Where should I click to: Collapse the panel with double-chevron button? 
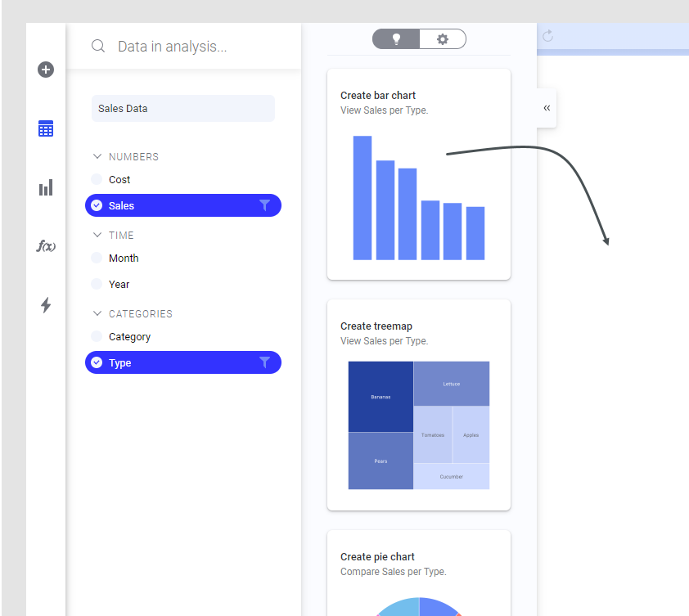point(547,108)
